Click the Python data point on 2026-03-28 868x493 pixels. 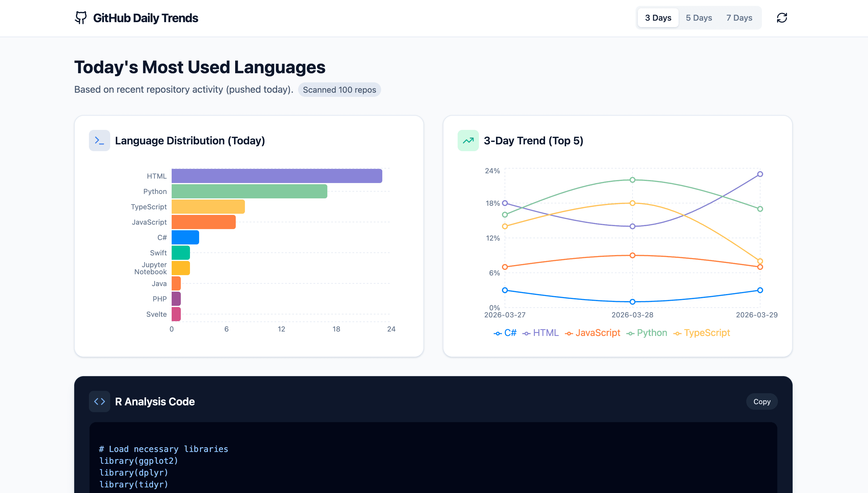pos(632,180)
